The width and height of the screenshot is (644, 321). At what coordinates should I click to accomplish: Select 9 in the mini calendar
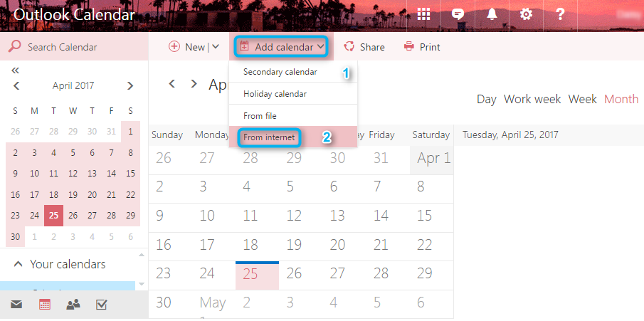coord(15,174)
